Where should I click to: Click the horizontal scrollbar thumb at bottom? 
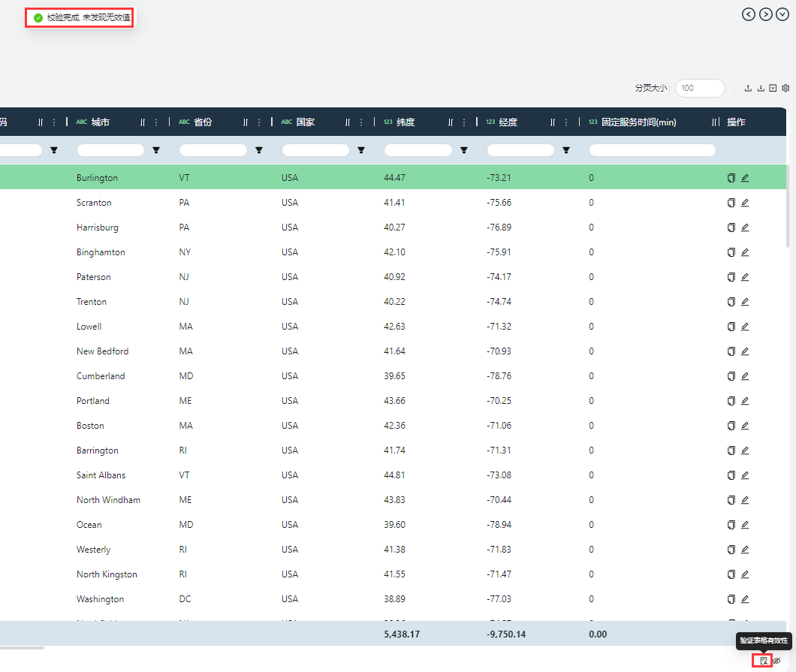pos(22,648)
